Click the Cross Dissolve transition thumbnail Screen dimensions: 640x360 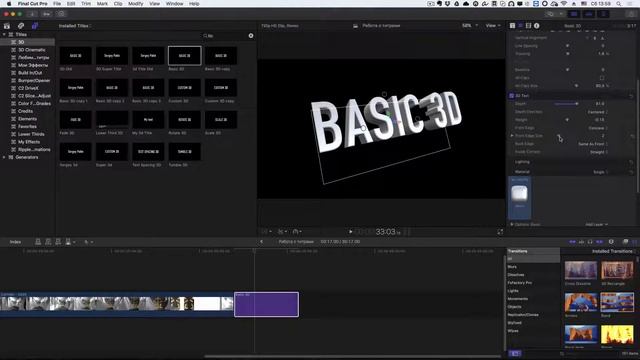point(581,271)
